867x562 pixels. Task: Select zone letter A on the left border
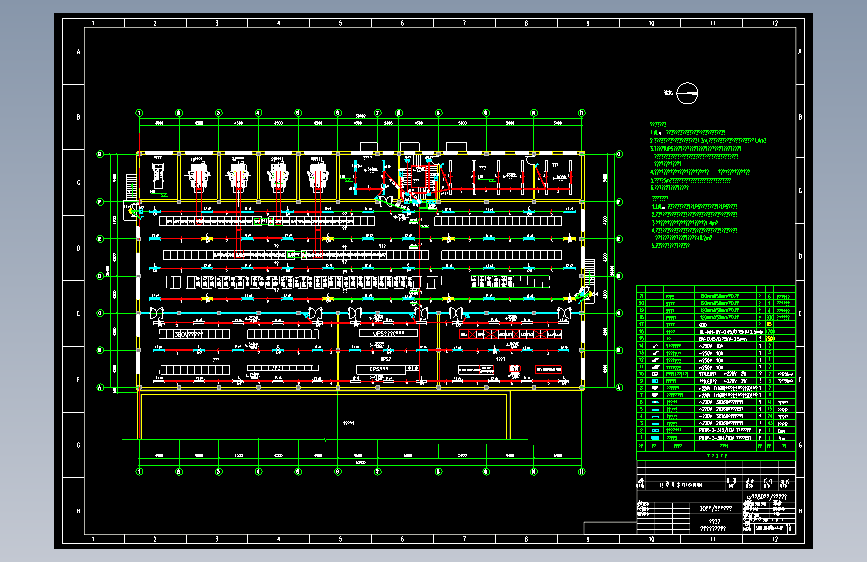click(x=78, y=51)
